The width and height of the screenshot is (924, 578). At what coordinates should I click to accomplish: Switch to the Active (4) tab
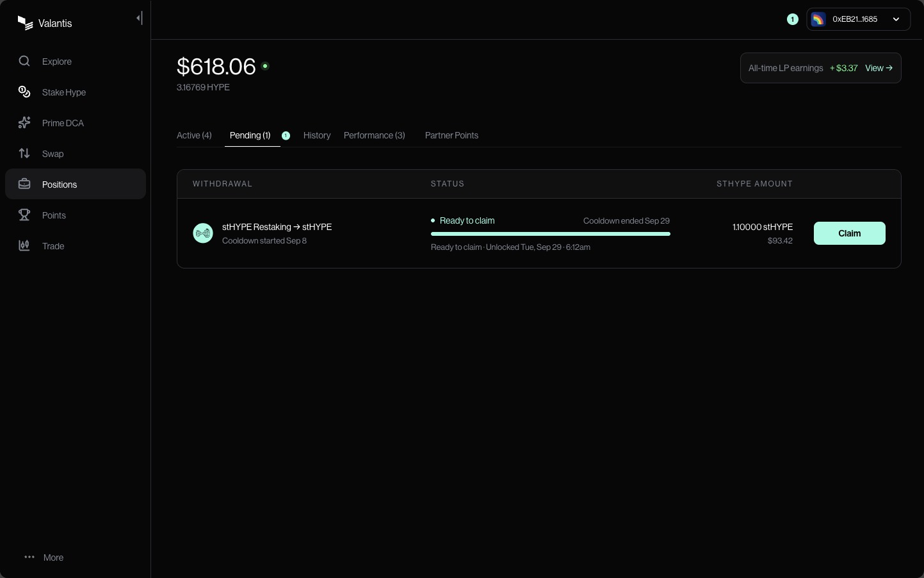tap(194, 135)
